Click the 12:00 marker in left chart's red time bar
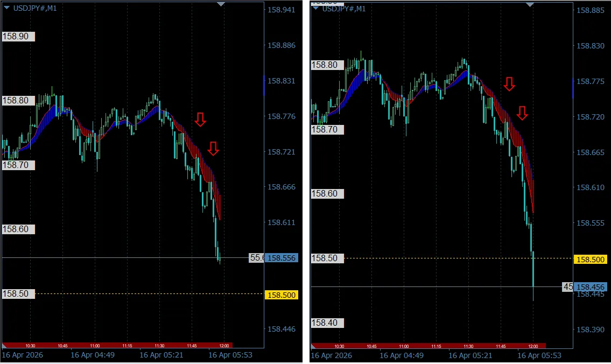The image size is (611, 364). [224, 346]
